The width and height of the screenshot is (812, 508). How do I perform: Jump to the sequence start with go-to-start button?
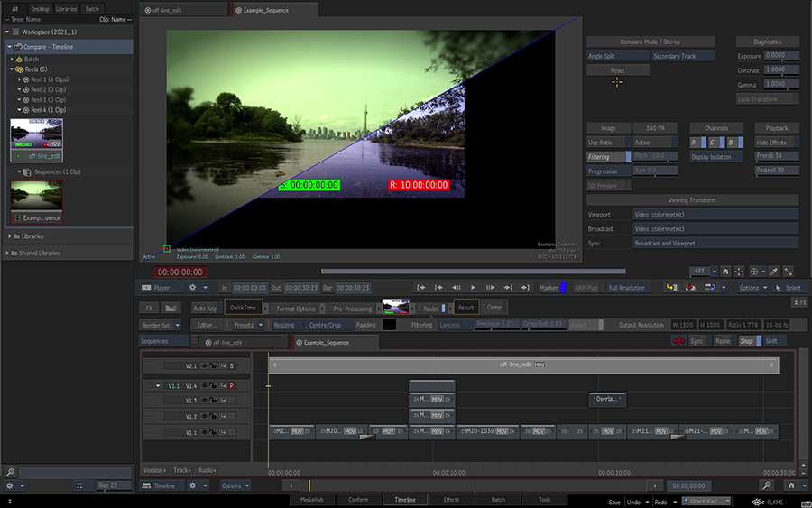pyautogui.click(x=421, y=288)
